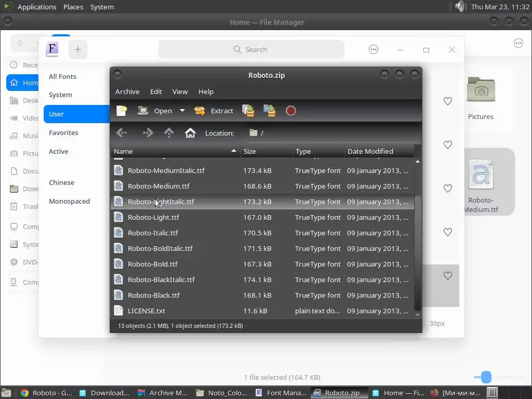Show All Fonts in Font Manager

[62, 77]
